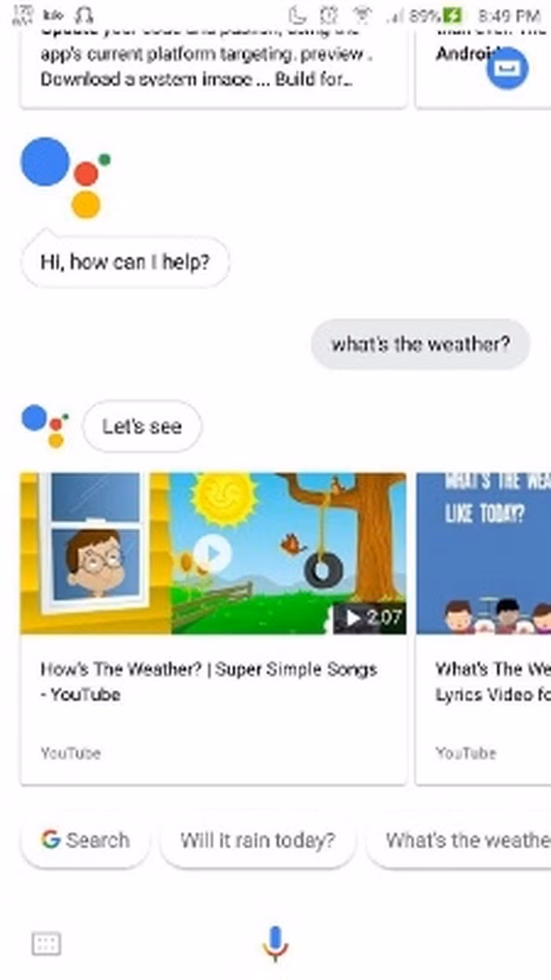This screenshot has height=980, width=551.
Task: Tap the Wi-Fi icon in status bar
Action: (363, 14)
